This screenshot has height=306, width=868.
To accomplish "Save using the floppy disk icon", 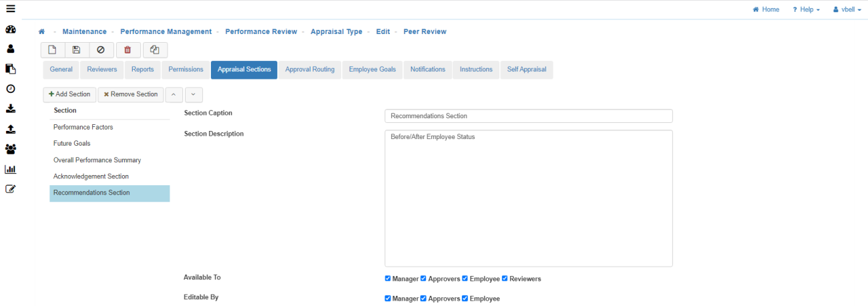I will (76, 50).
